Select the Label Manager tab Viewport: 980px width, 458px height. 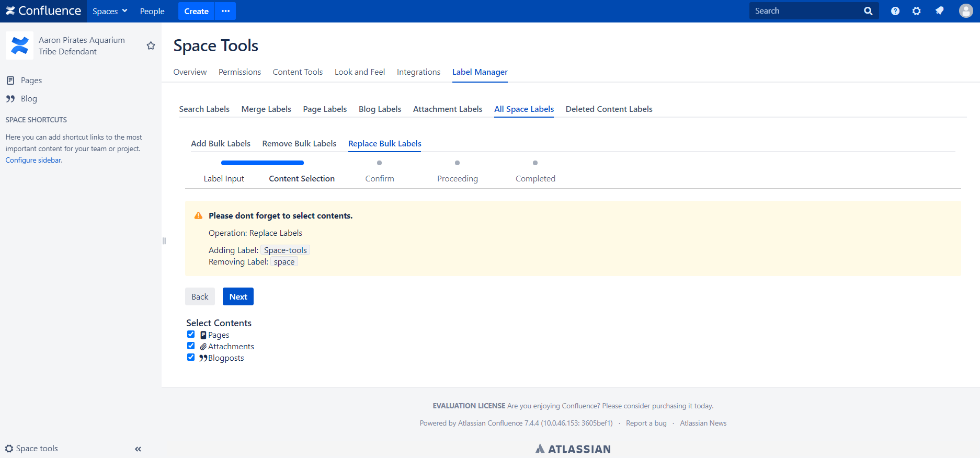click(480, 72)
